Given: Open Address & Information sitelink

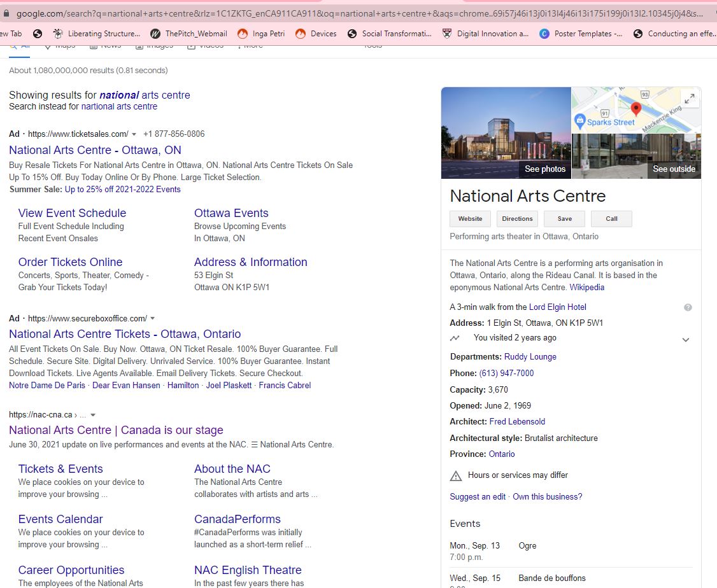Looking at the screenshot, I should 251,262.
